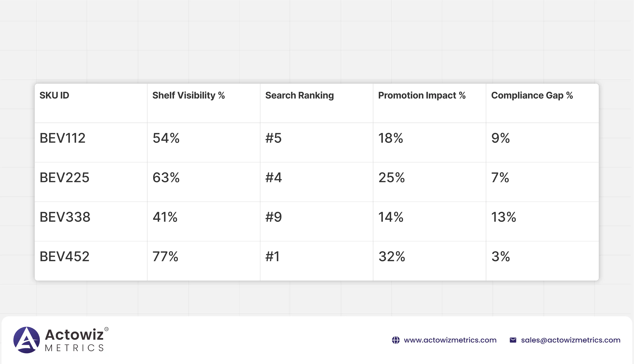Click the Search Ranking column header
Viewport: 634px width, 364px height.
pyautogui.click(x=299, y=95)
